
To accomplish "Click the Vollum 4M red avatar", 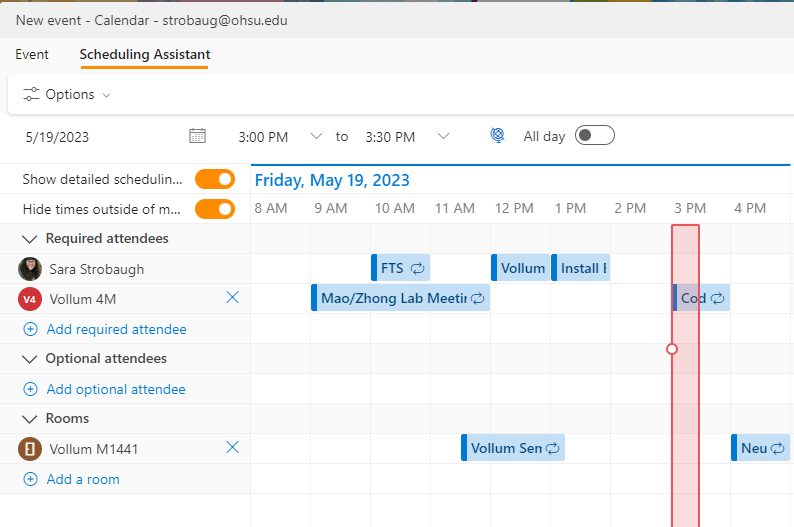I will point(30,299).
